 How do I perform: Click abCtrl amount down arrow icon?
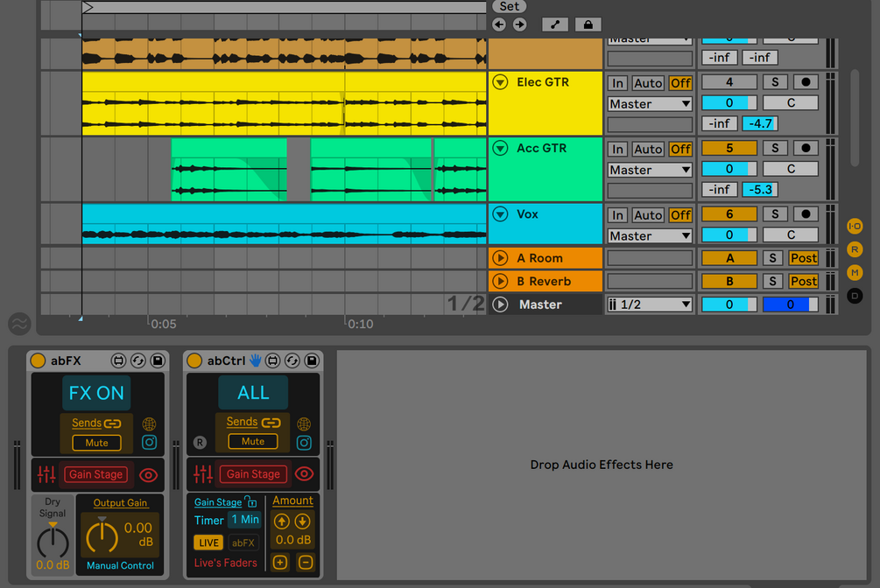[302, 521]
